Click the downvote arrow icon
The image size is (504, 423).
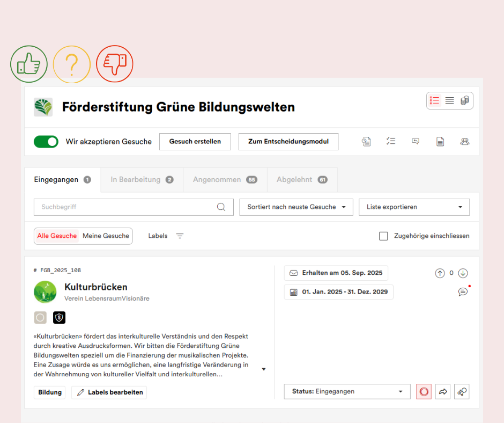[463, 273]
